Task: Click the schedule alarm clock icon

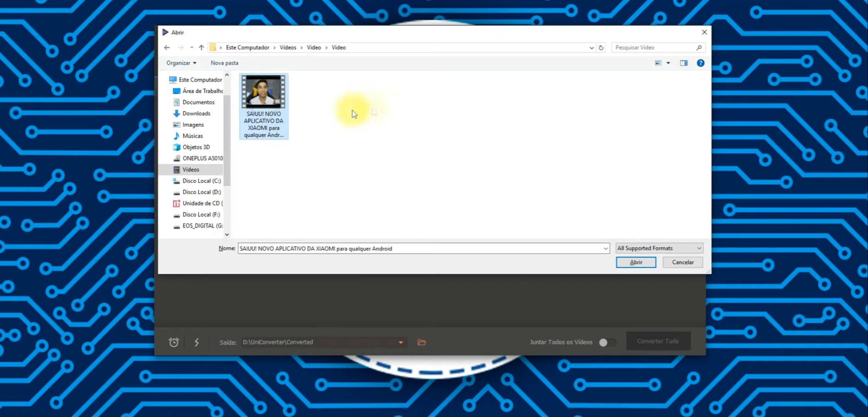Action: [174, 342]
